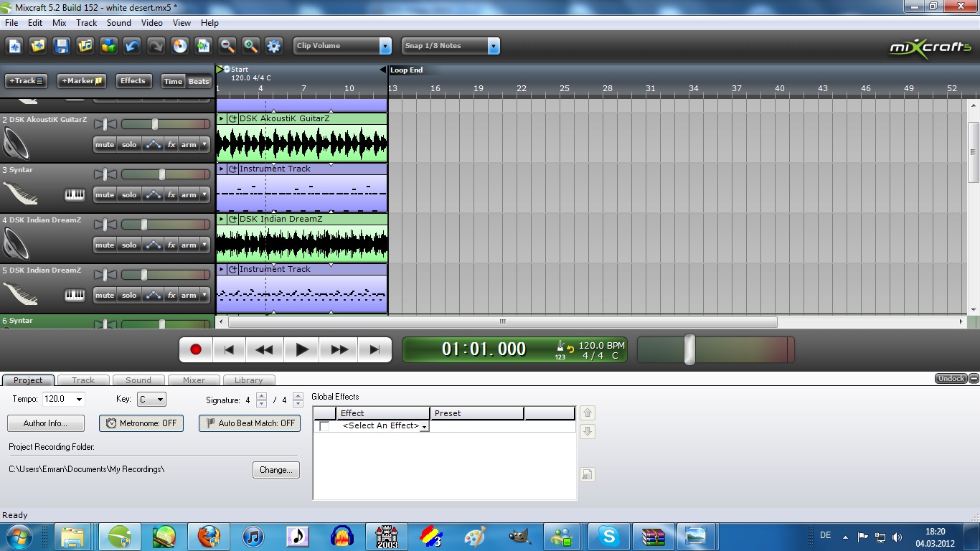
Task: Click Change... for the recording folder
Action: pos(276,470)
